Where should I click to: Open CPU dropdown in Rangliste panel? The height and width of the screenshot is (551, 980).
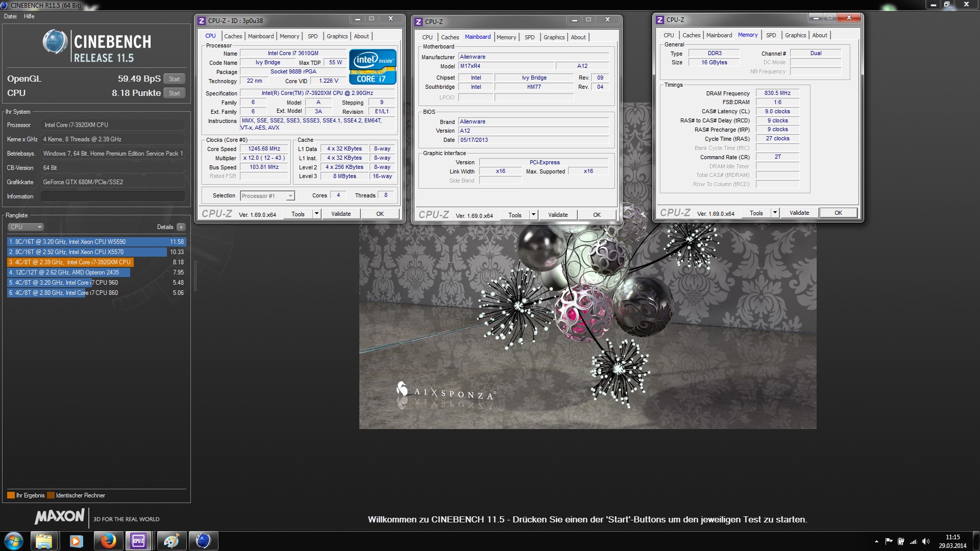tap(26, 227)
